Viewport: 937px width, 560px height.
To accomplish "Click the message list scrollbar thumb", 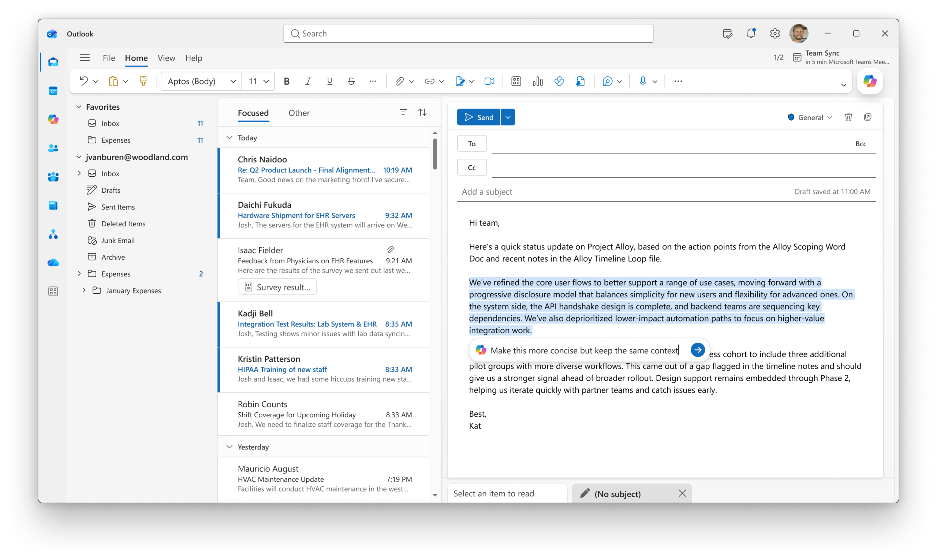I will [x=435, y=154].
